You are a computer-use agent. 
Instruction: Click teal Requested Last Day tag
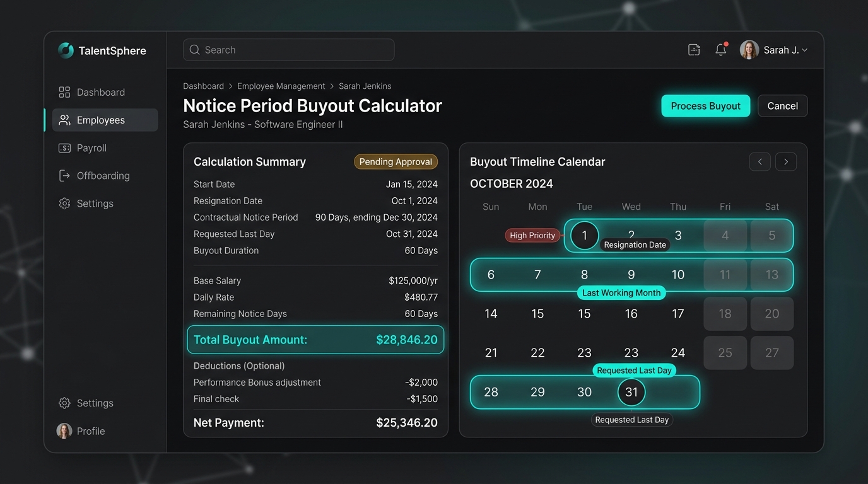[x=634, y=371]
